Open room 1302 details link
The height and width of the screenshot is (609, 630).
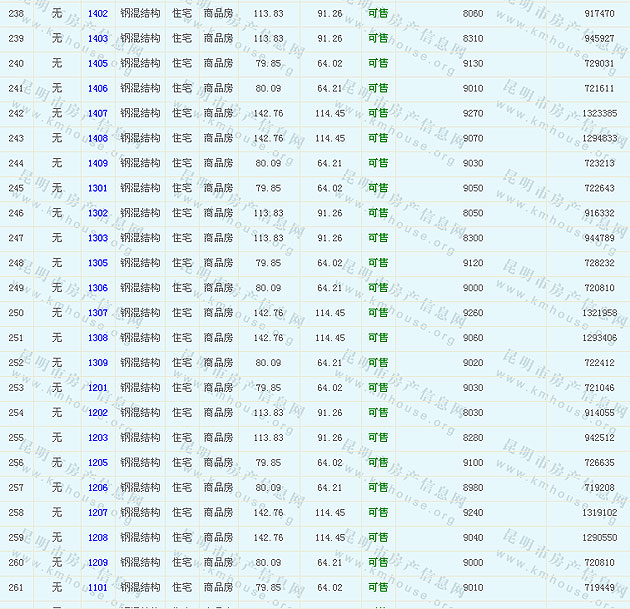(97, 214)
